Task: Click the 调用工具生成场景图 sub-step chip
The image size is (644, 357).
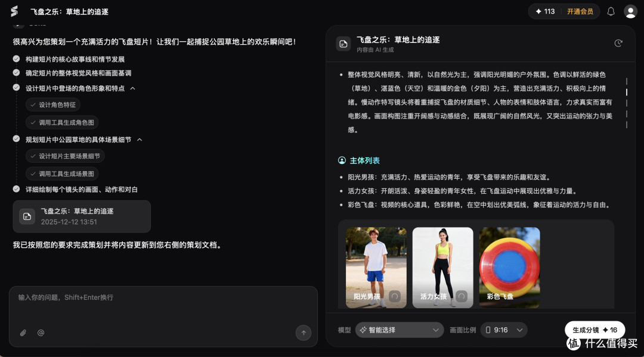Action: (x=62, y=173)
